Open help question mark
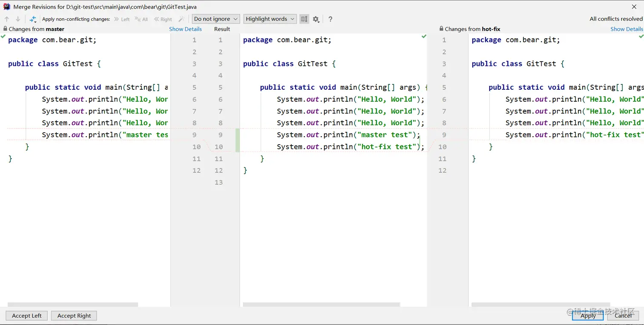Viewport: 644px width, 325px height. (x=330, y=19)
